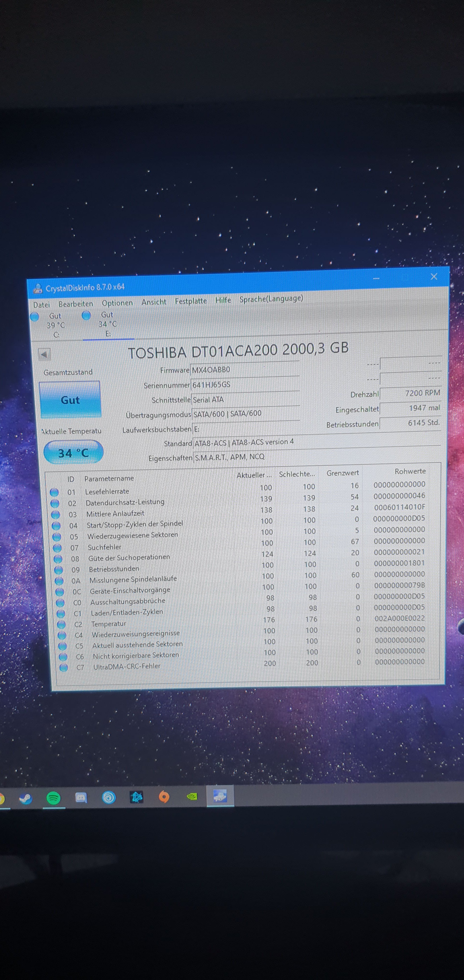
Task: Click the Schnittstelle field Serial ATA
Action: point(246,399)
